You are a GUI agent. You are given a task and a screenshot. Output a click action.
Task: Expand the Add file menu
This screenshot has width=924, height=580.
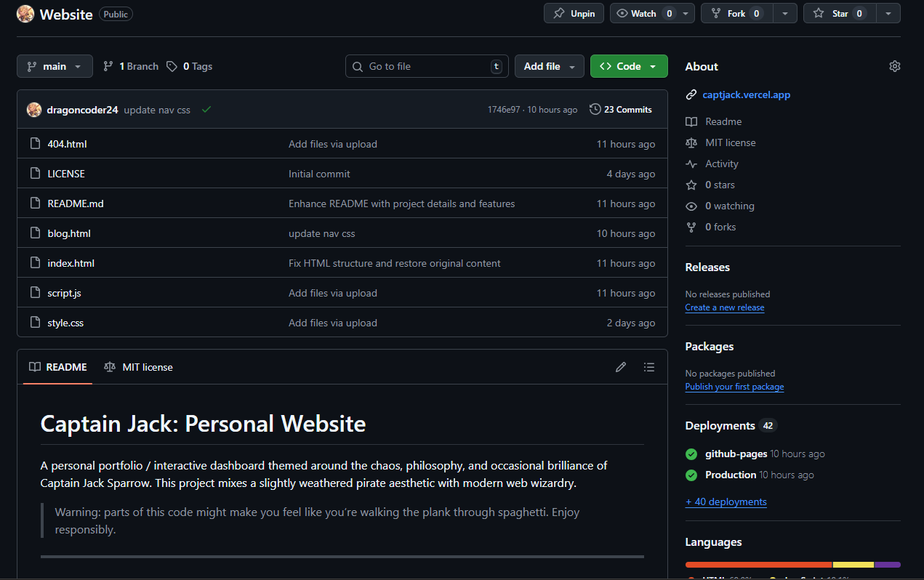point(549,66)
